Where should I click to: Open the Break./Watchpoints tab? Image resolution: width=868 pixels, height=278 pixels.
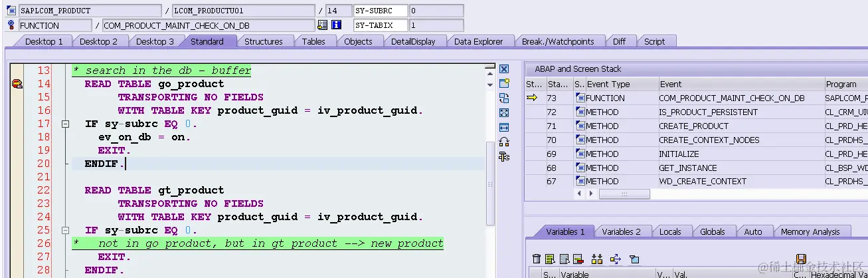pos(558,41)
